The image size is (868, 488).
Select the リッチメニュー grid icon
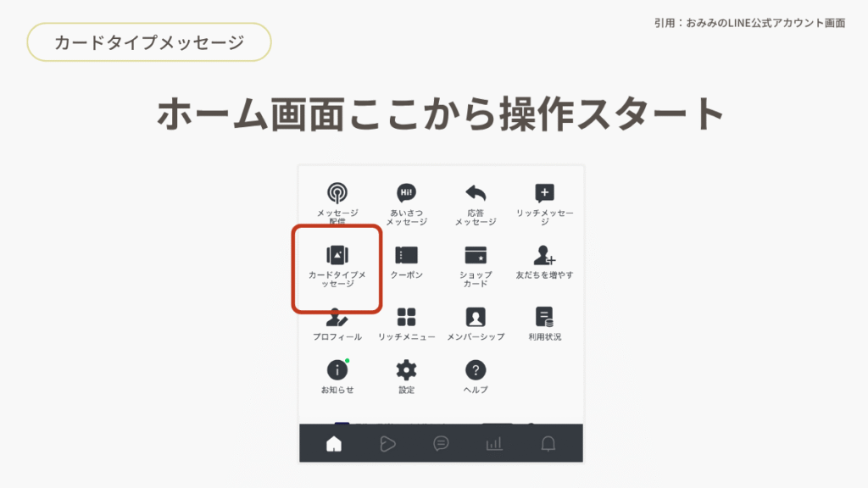click(x=407, y=318)
